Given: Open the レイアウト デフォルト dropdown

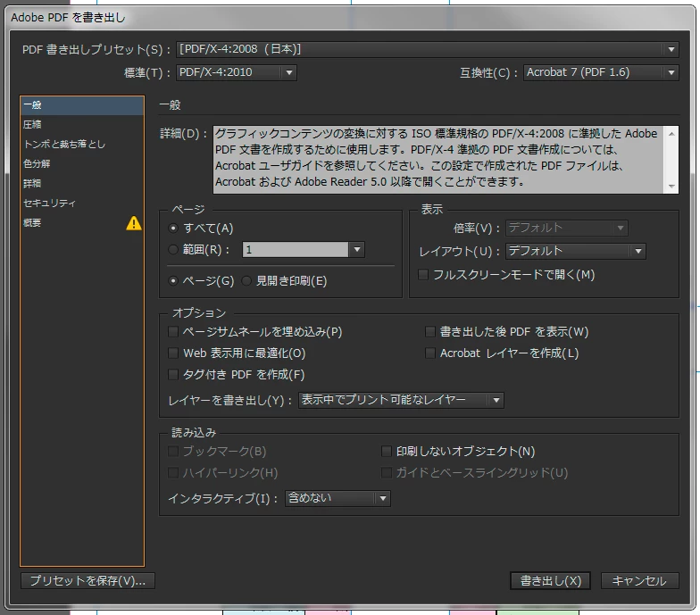Looking at the screenshot, I should click(x=575, y=252).
